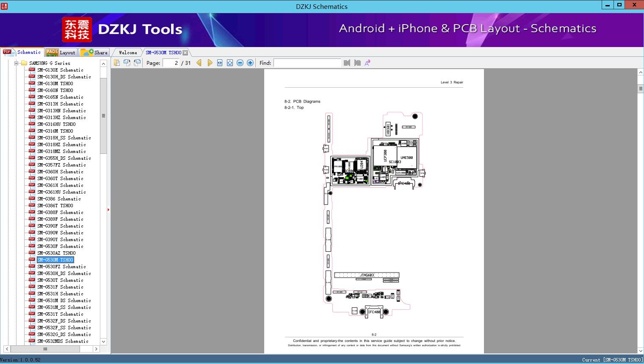Open SM-G160N TSHOO in tree

tap(55, 90)
